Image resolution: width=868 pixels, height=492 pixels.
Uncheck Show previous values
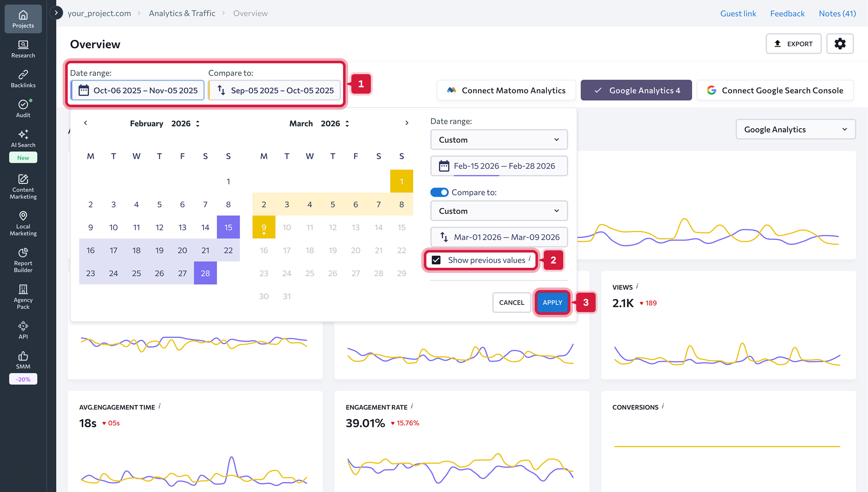point(436,260)
